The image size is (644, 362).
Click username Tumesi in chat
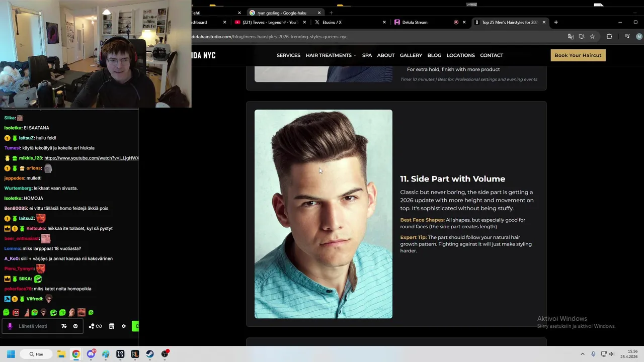[x=12, y=148]
